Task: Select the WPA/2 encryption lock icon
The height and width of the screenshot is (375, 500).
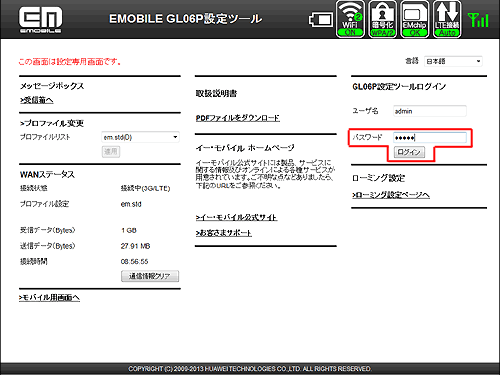Action: click(x=382, y=19)
